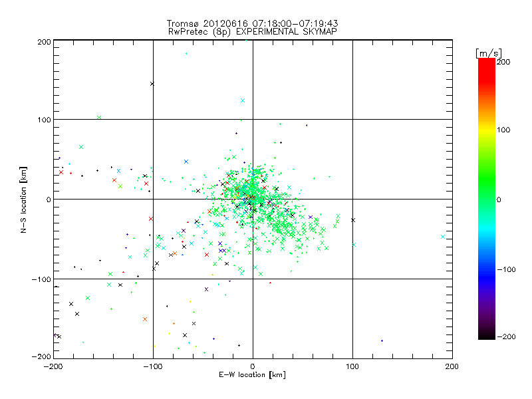The height and width of the screenshot is (399, 532).
Task: Click the green X marker at 100 km north, west side
Action: [x=99, y=118]
